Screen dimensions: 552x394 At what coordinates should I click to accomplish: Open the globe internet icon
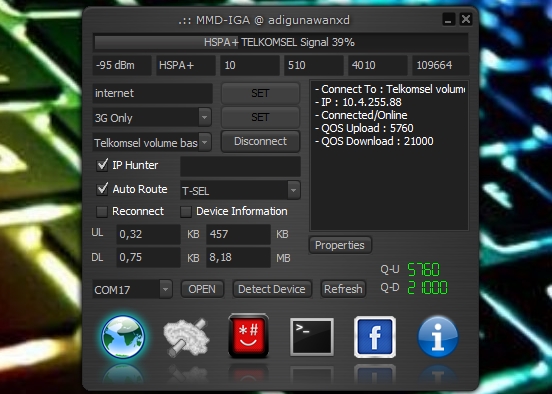(x=123, y=337)
